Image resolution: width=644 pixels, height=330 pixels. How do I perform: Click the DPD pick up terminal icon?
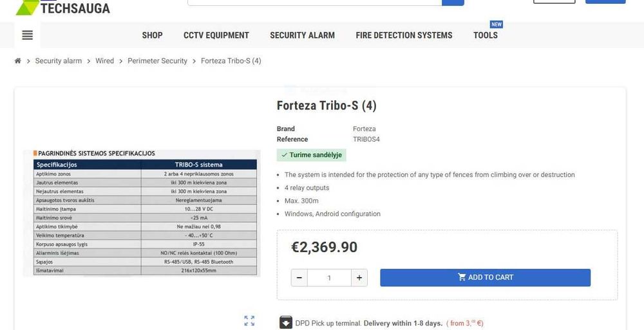coord(286,323)
